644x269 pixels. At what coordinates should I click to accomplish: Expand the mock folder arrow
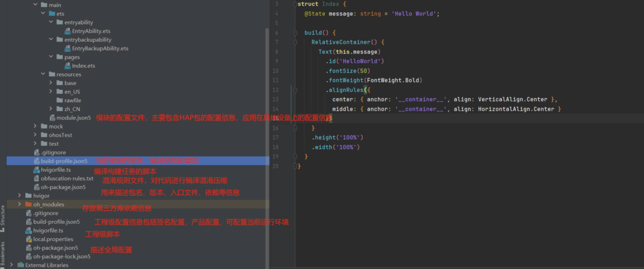point(35,126)
